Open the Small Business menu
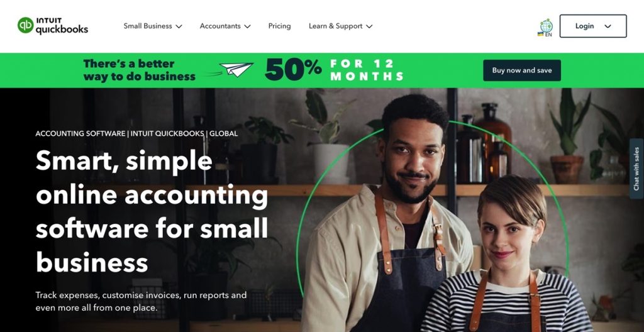 click(x=153, y=26)
